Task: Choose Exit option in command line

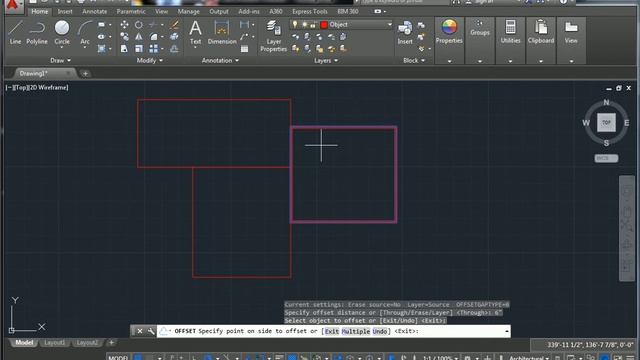Action: click(x=331, y=331)
